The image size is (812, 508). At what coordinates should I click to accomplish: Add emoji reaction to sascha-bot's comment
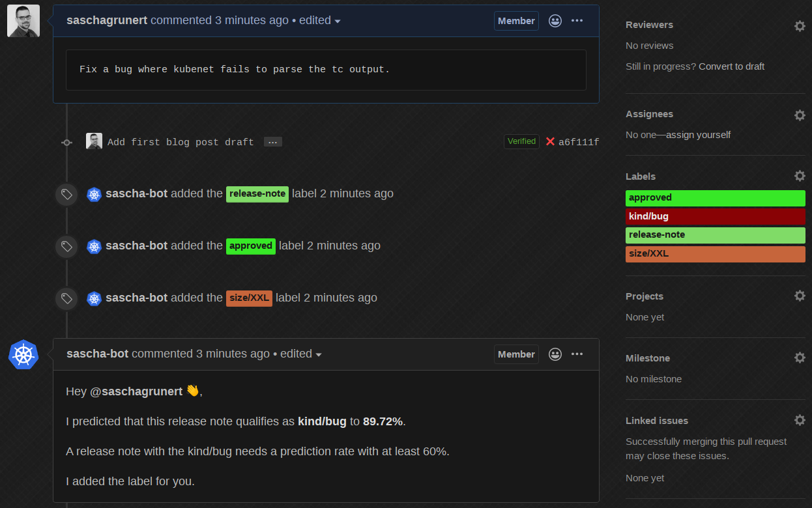[555, 354]
